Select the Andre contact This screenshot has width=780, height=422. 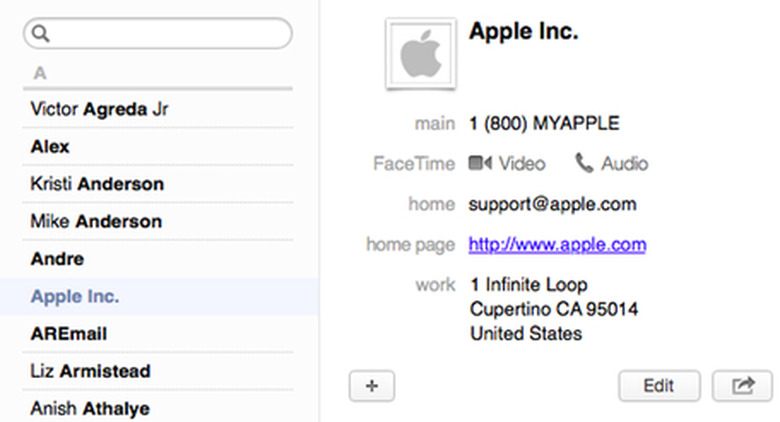[x=57, y=259]
